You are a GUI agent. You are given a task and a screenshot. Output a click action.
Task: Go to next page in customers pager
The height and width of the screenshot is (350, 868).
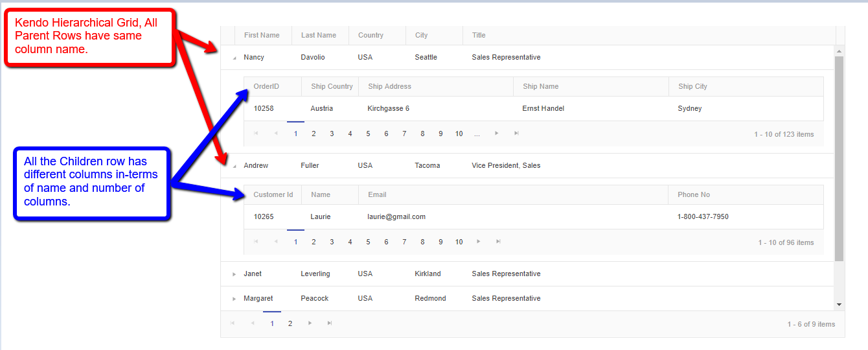click(479, 242)
